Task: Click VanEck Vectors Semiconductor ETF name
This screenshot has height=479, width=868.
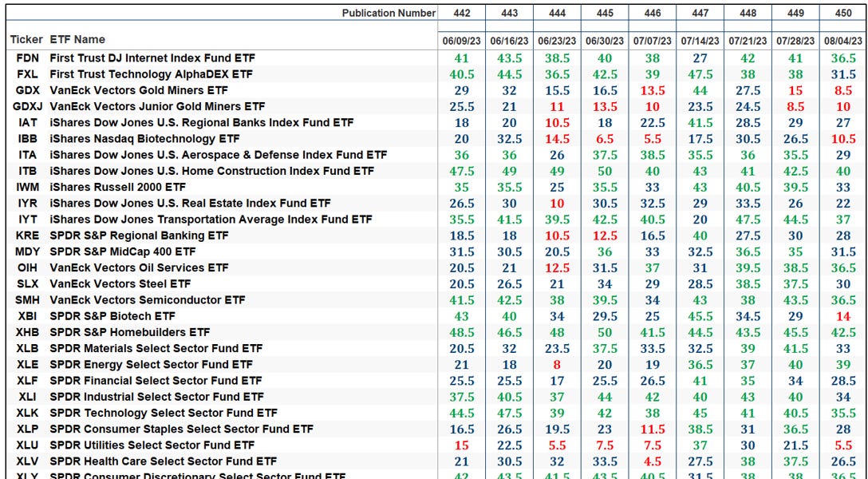Action: (x=148, y=299)
